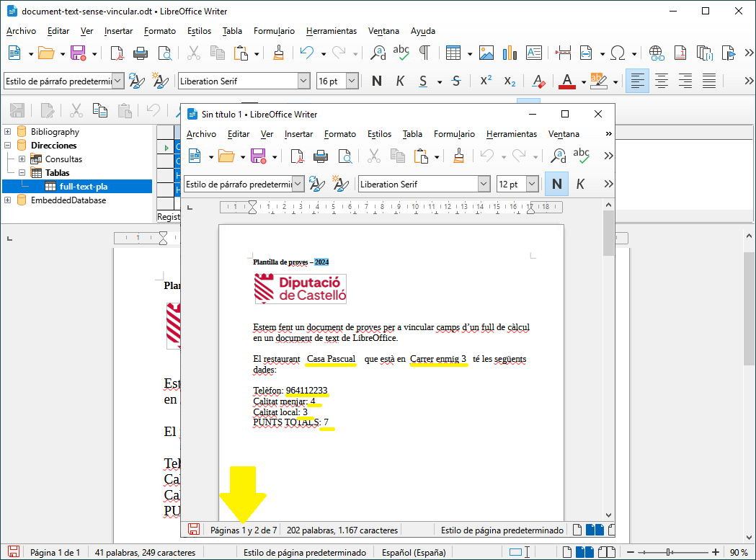This screenshot has width=756, height=560.
Task: Open font size dropdown showing 12 pt
Action: coord(532,185)
